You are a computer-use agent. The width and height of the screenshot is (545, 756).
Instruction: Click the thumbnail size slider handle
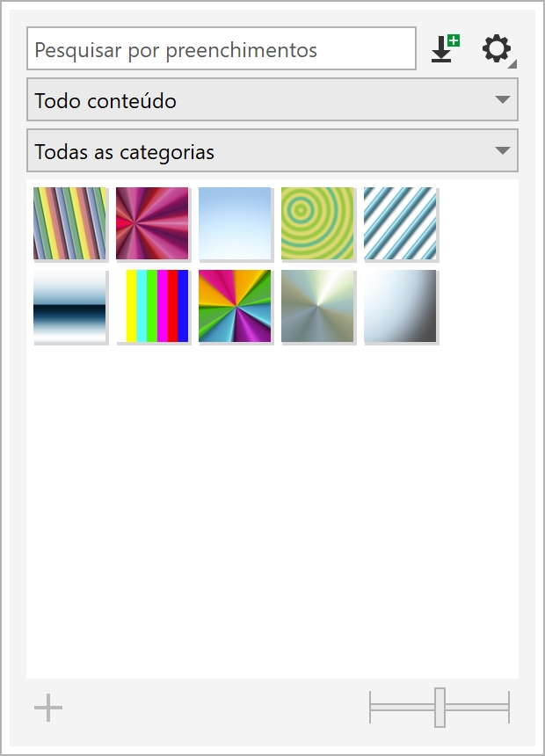tap(440, 708)
